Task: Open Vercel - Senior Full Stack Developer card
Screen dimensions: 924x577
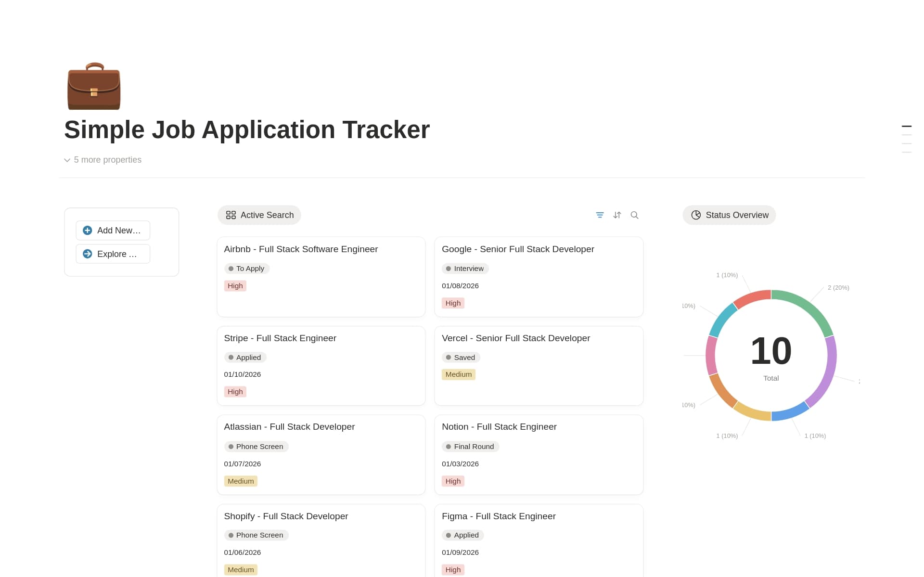Action: coord(539,366)
